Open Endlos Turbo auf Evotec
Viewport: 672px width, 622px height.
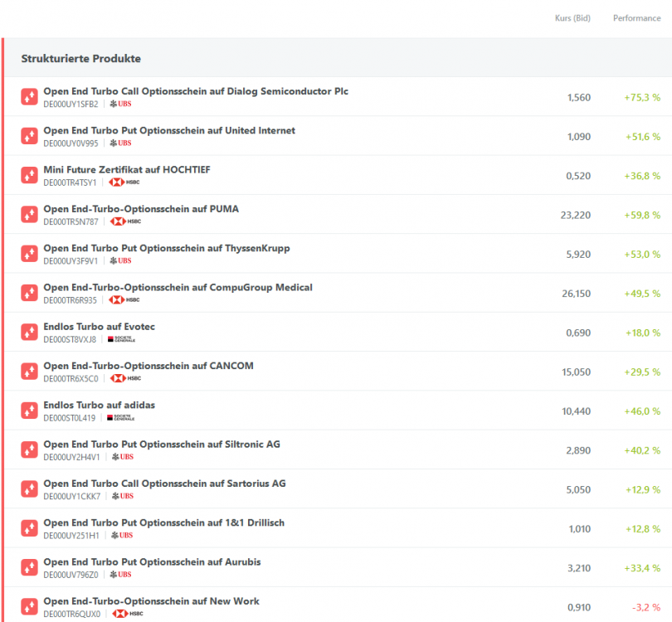click(99, 327)
